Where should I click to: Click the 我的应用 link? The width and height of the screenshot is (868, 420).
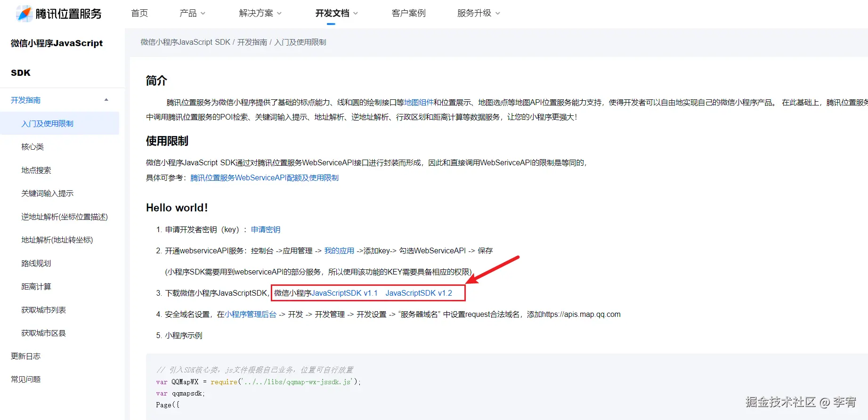pyautogui.click(x=339, y=250)
